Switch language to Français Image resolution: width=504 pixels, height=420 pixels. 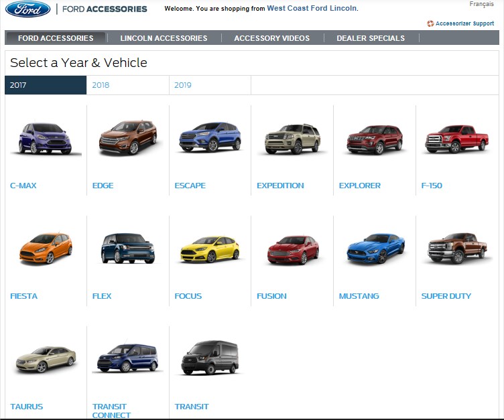(x=481, y=4)
